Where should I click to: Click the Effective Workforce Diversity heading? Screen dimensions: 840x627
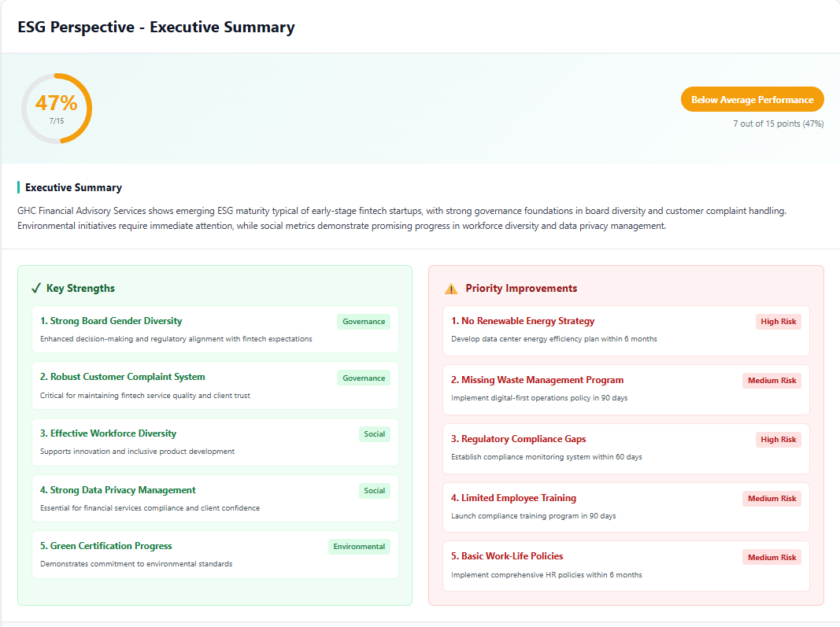click(x=108, y=433)
